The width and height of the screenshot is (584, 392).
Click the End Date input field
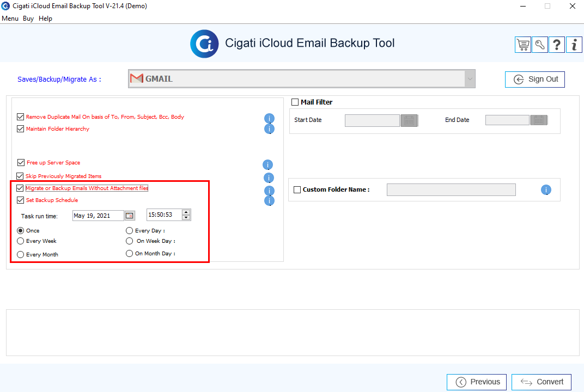coord(507,120)
